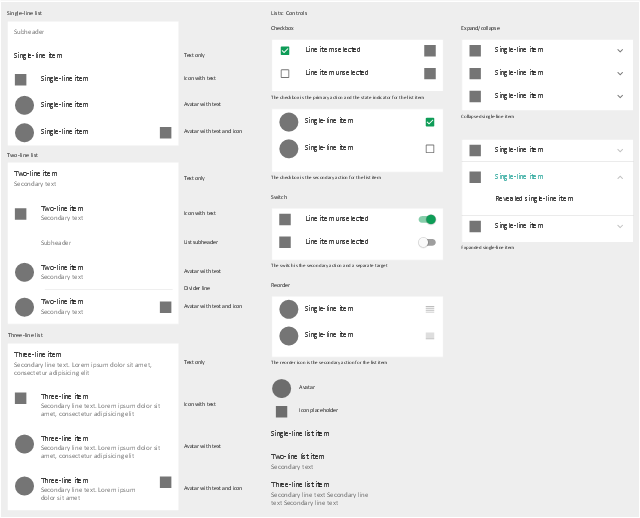This screenshot has height=518, width=640.
Task: Tick the empty checkbox in the avatar list
Action: tap(430, 148)
